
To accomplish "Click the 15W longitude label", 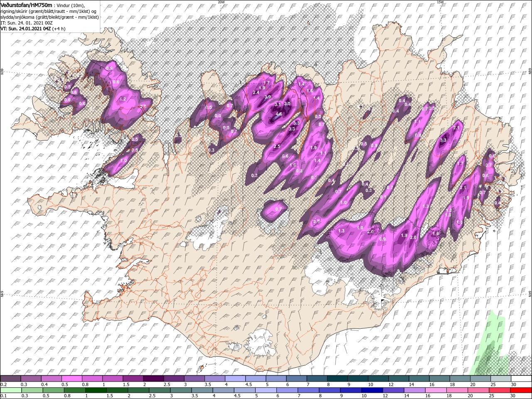I will coord(441,2).
